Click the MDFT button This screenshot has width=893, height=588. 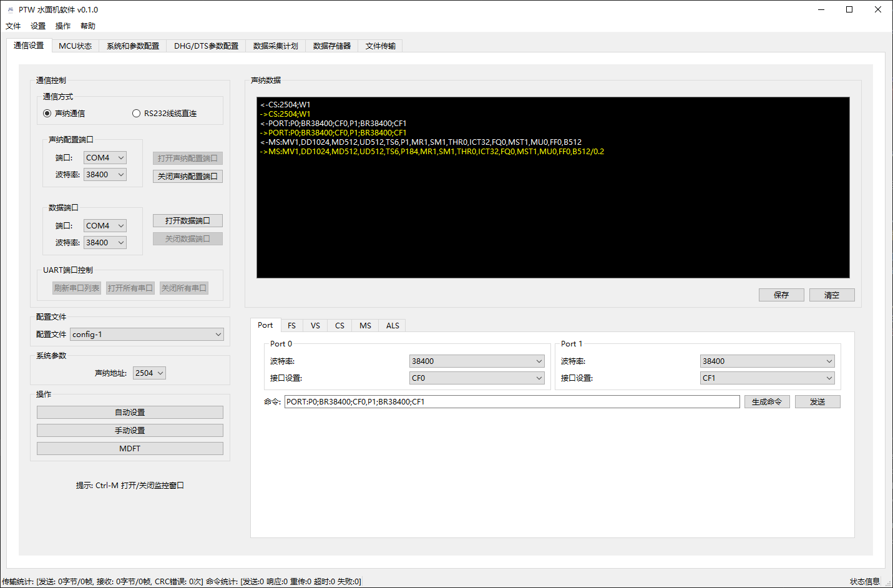click(130, 449)
